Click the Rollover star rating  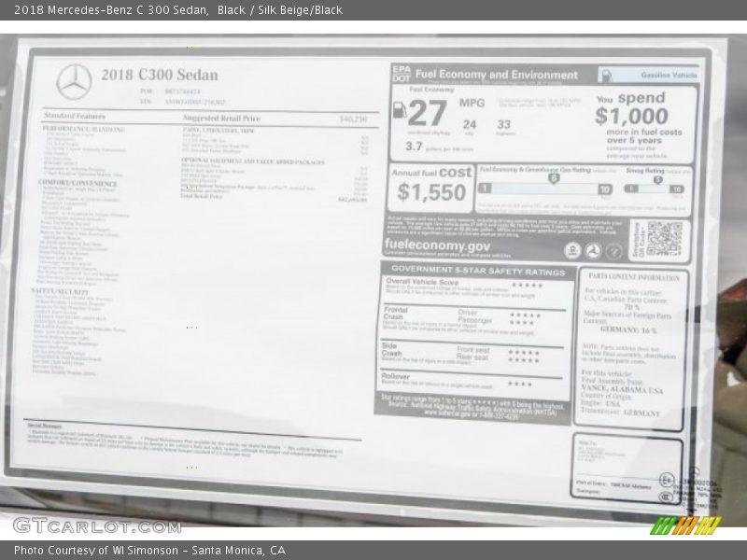520,384
